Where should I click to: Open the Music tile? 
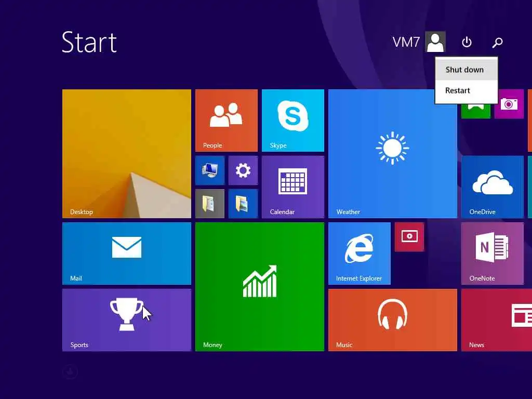(393, 320)
